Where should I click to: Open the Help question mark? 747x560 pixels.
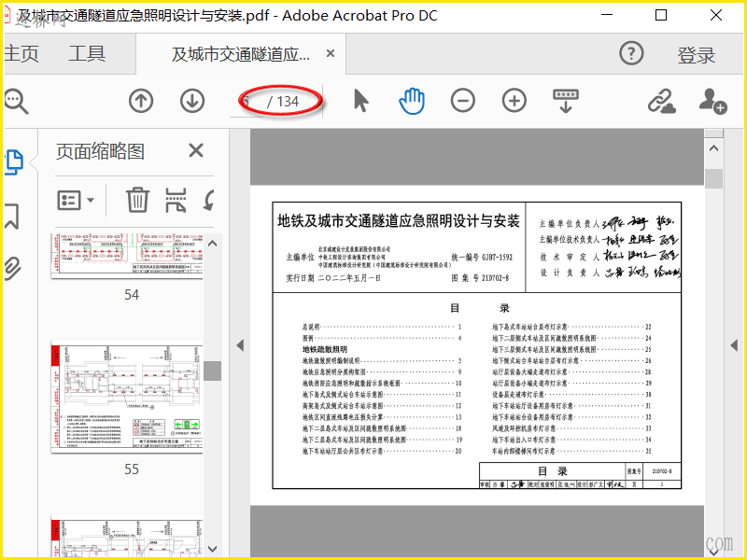click(631, 53)
